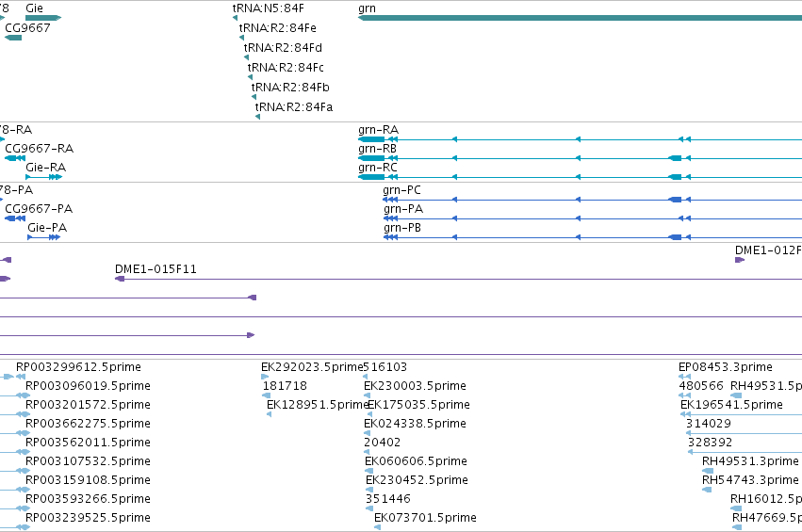
Task: Click the 181718 label
Action: tap(285, 386)
